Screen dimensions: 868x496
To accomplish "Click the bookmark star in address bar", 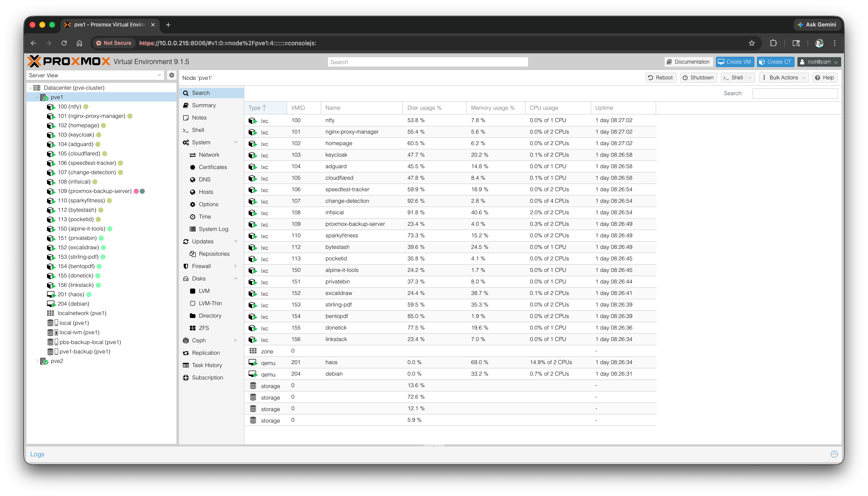I will click(752, 43).
